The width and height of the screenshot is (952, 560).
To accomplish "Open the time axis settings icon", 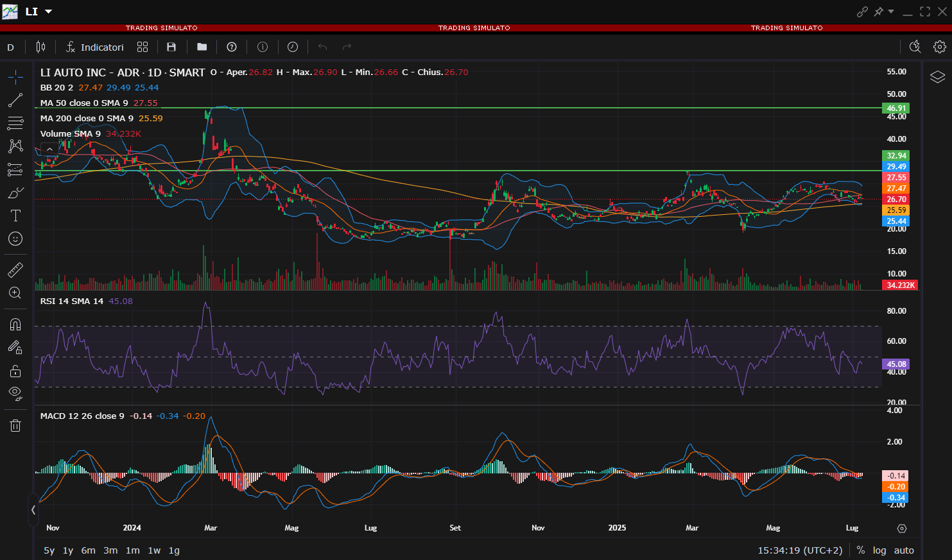I will click(902, 529).
